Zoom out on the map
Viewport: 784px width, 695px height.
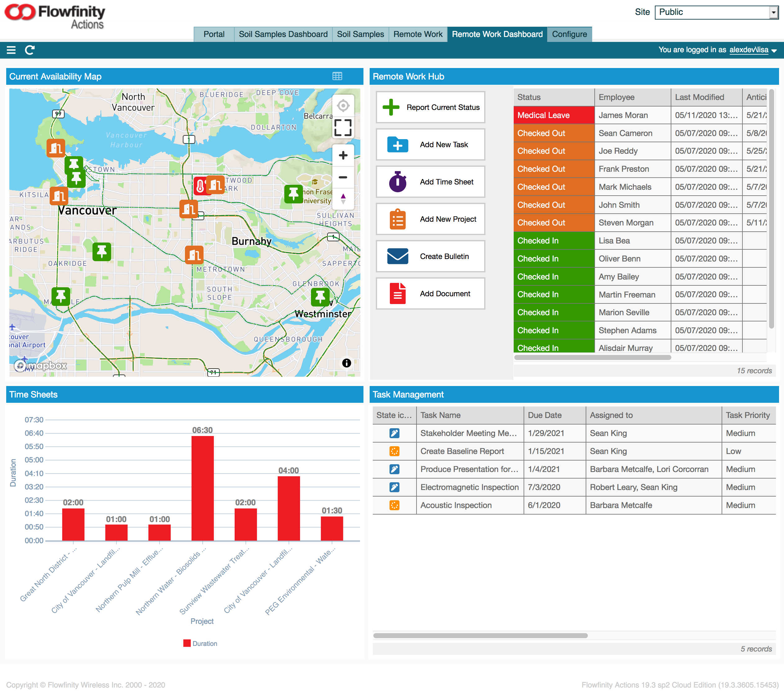[x=343, y=177]
